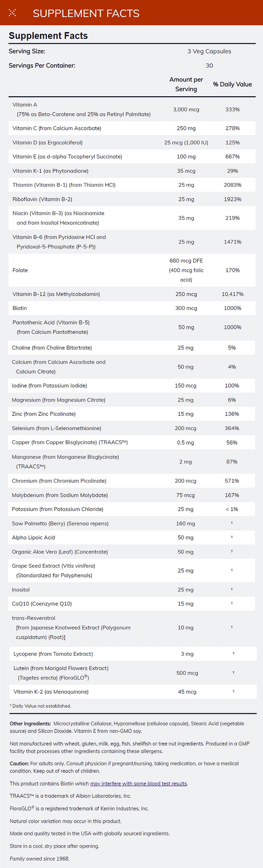This screenshot has height=868, width=263.
Task: Click the Amount per Serving column header
Action: 186,84
